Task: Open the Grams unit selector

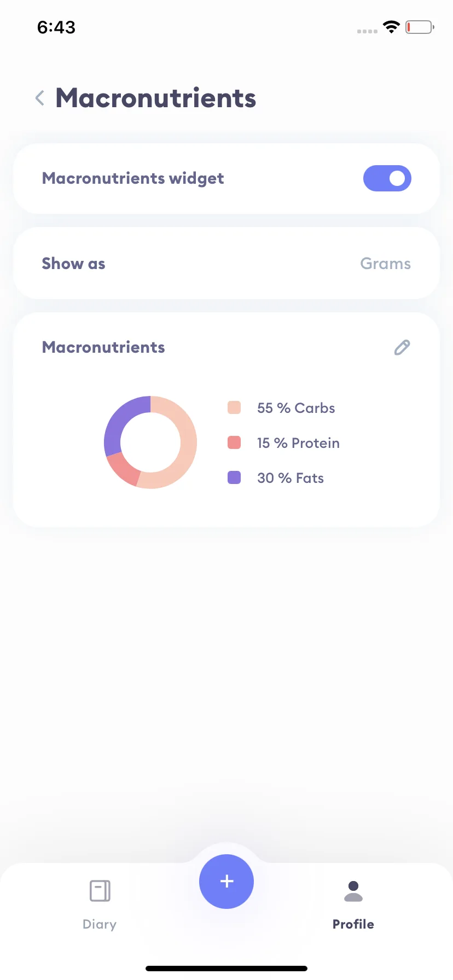Action: coord(386,264)
